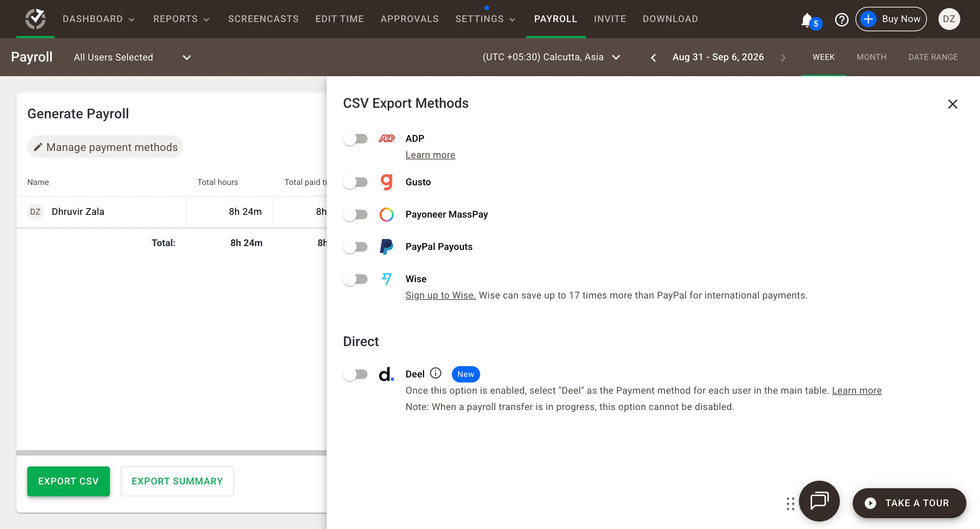Click the Total paid time column header
The height and width of the screenshot is (529, 980).
click(306, 182)
